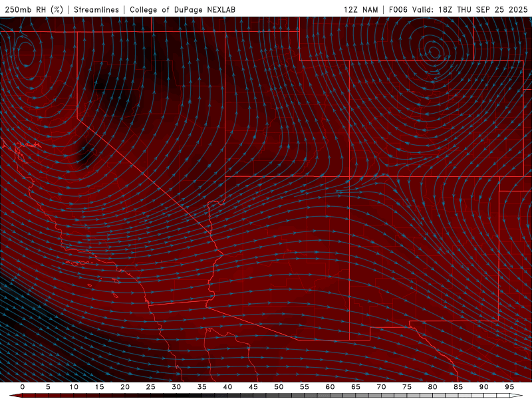Image resolution: width=532 pixels, height=399 pixels.
Task: Click the "0" tick label on color scale
Action: [x=23, y=387]
